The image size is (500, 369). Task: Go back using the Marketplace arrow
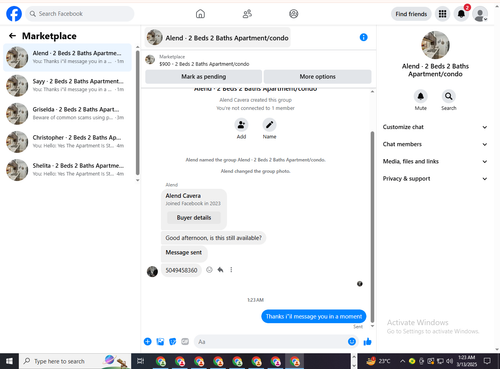[12, 36]
